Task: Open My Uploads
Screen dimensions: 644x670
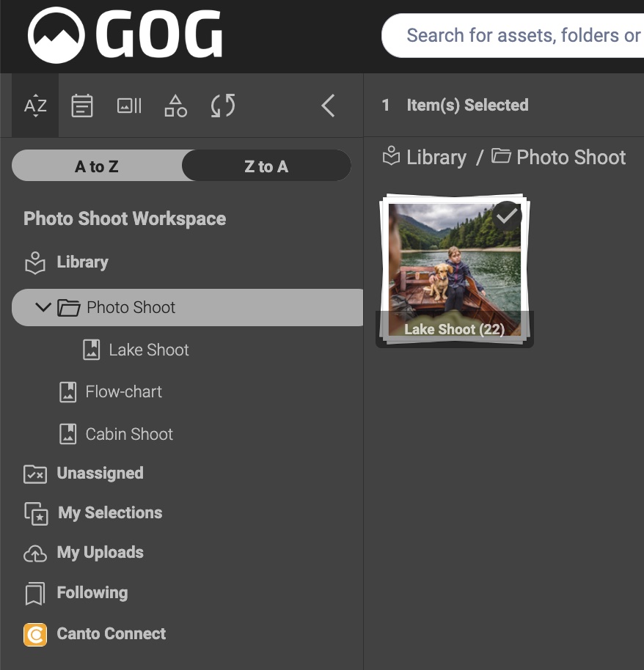Action: click(x=100, y=553)
